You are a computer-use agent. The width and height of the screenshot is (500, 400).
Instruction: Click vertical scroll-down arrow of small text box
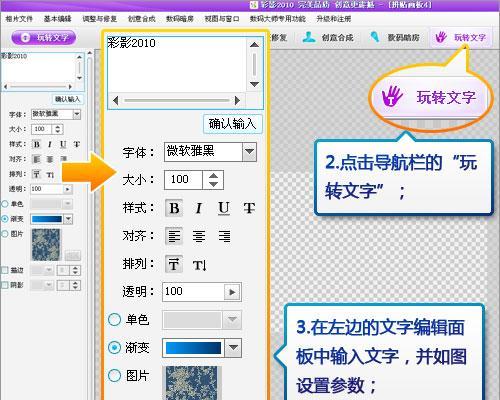[79, 78]
